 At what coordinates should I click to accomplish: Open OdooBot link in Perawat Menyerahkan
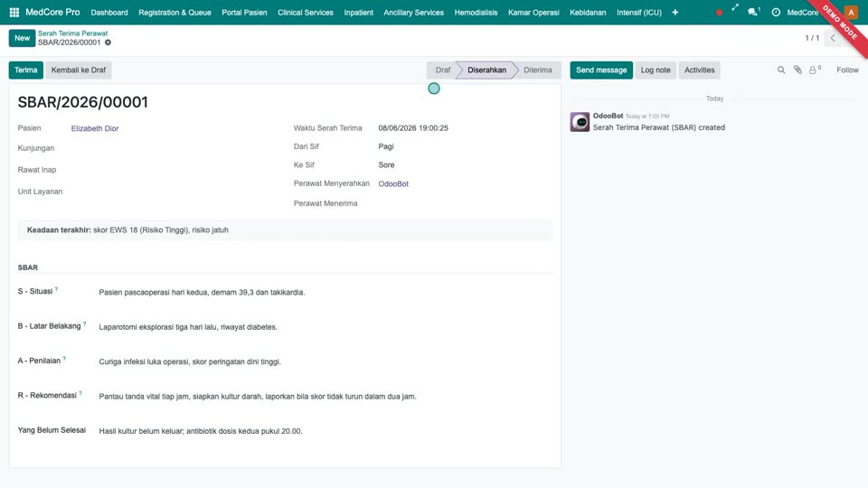[x=393, y=183]
